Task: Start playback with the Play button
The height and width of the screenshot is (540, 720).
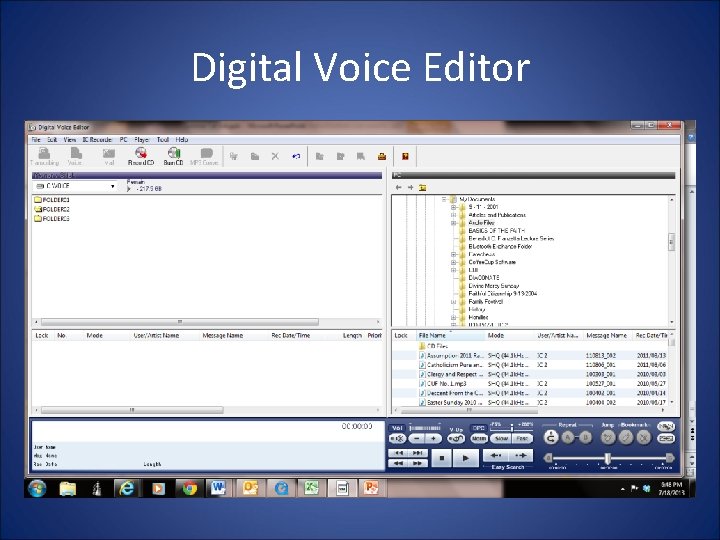Action: 465,458
